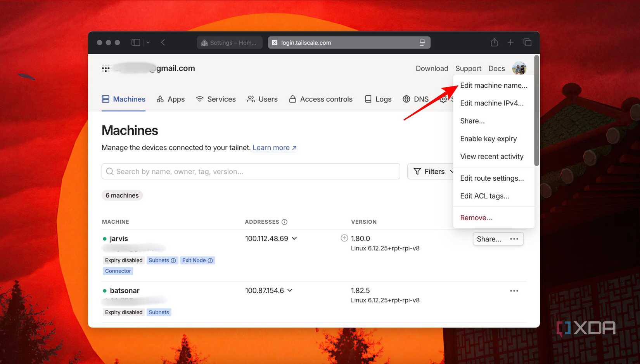640x364 pixels.
Task: Click the info icon next to ADDRESSES header
Action: [285, 222]
